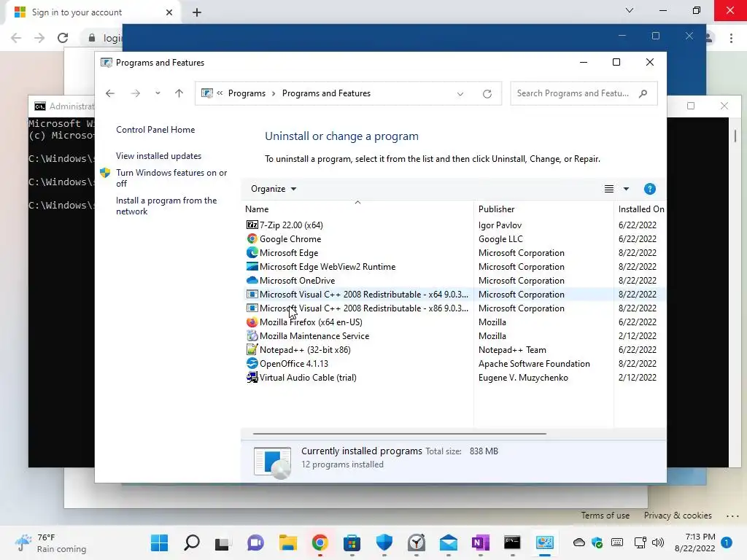Viewport: 747px width, 560px height.
Task: Click the search magnifier in Programs and Features
Action: pyautogui.click(x=643, y=93)
